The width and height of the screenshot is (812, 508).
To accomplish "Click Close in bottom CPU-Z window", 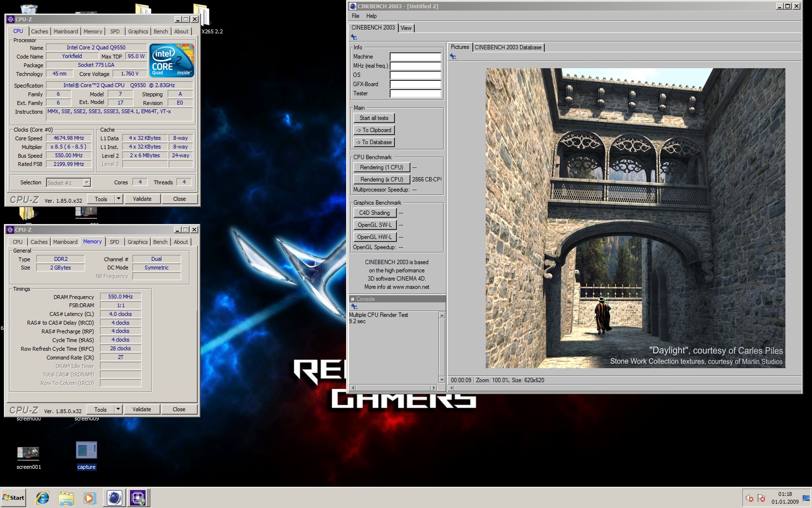I will [179, 409].
